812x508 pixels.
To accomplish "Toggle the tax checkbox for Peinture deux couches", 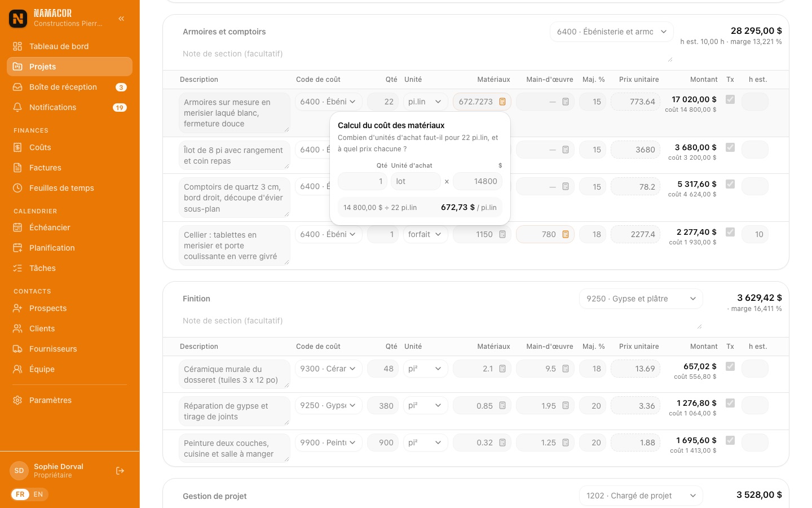I will click(x=730, y=440).
